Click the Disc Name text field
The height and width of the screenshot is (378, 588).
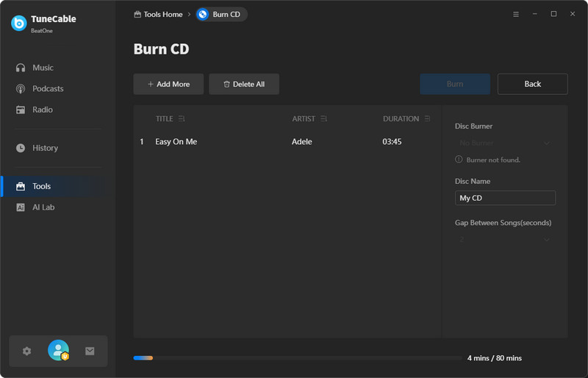click(505, 198)
